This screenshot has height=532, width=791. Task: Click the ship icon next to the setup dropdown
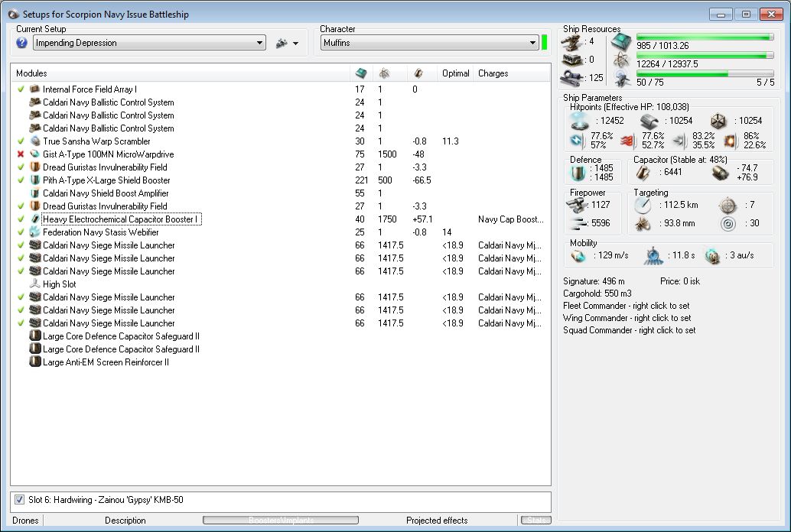[281, 44]
